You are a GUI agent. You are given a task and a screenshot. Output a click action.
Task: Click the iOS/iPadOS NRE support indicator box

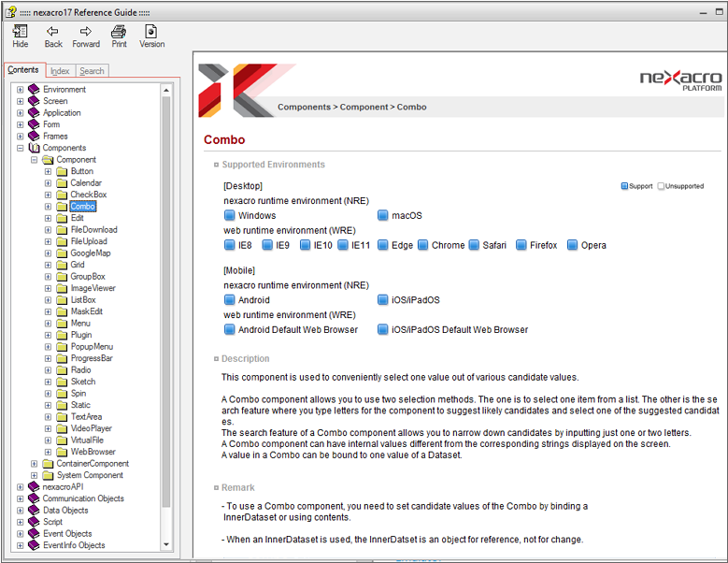(x=382, y=299)
